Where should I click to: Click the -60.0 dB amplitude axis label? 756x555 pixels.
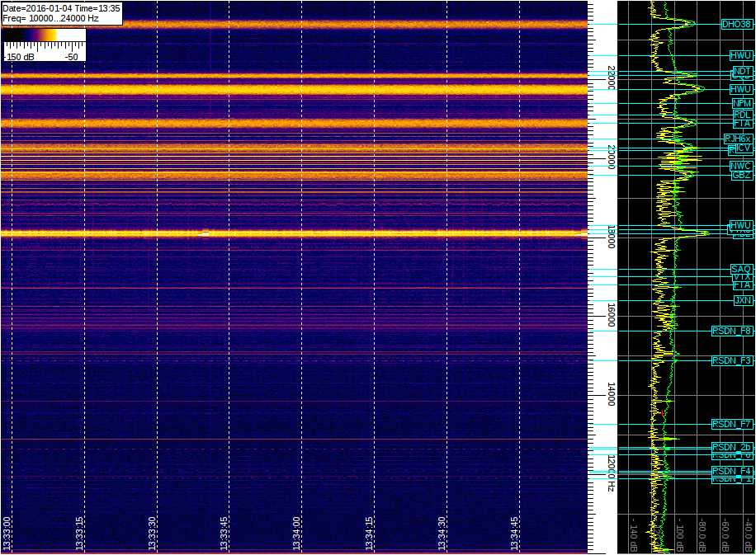[x=726, y=534]
